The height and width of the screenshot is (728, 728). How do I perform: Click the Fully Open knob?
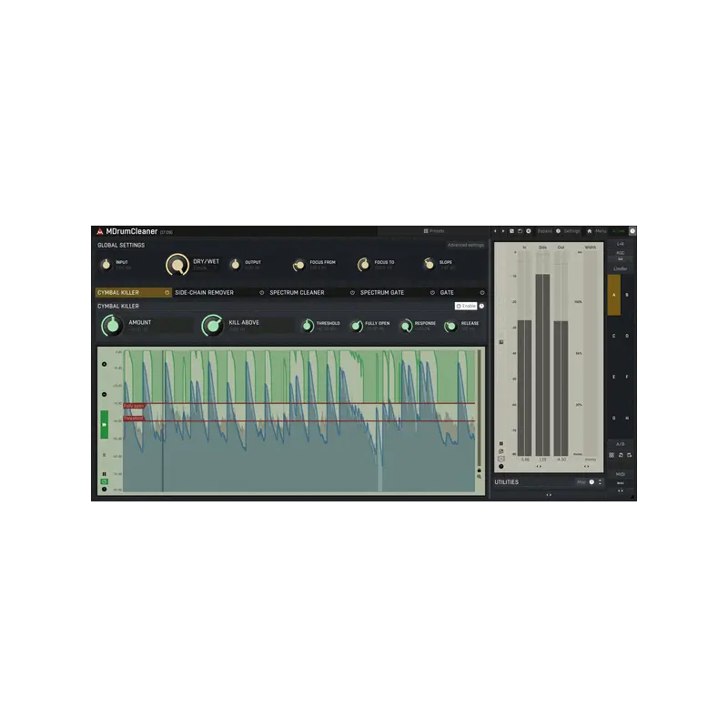pos(357,326)
